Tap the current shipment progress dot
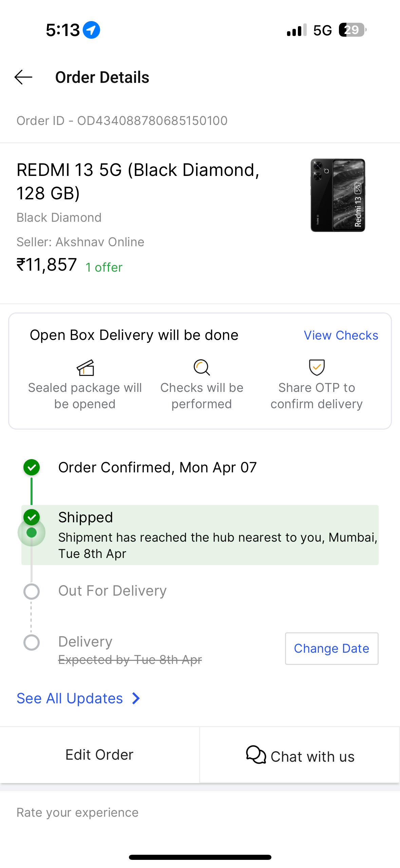Screen dimensions: 400x868 pyautogui.click(x=32, y=532)
